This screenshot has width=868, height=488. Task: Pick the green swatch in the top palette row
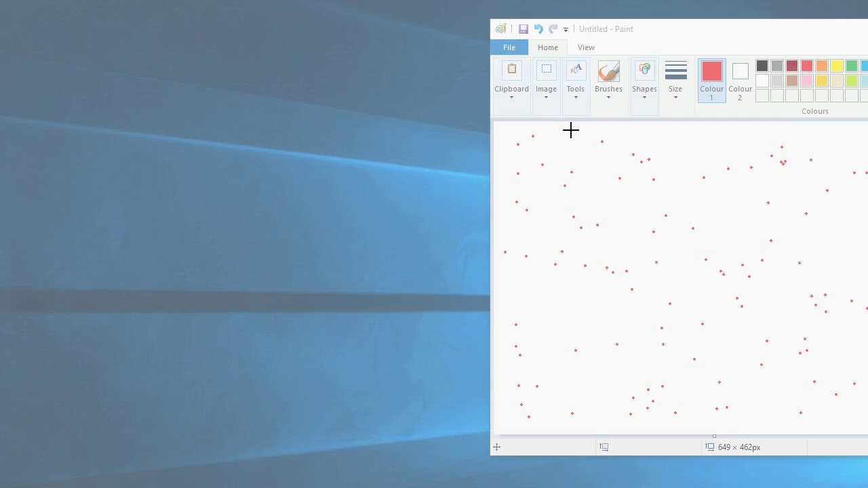click(x=852, y=66)
